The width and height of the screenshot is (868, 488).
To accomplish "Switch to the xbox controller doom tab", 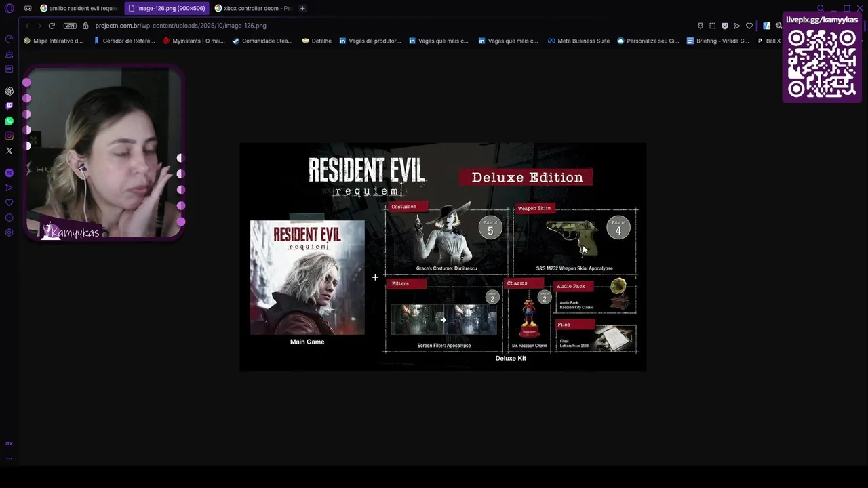I will point(253,9).
